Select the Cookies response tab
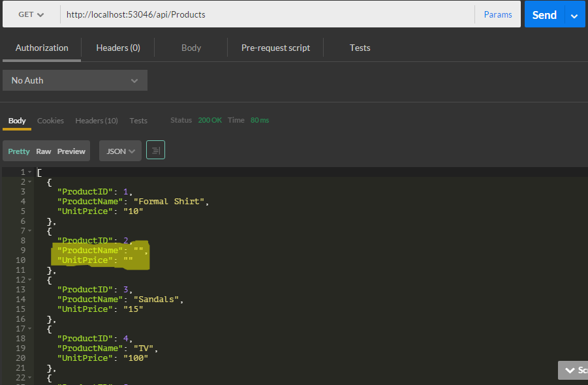Viewport: 588px width, 385px height. [50, 120]
